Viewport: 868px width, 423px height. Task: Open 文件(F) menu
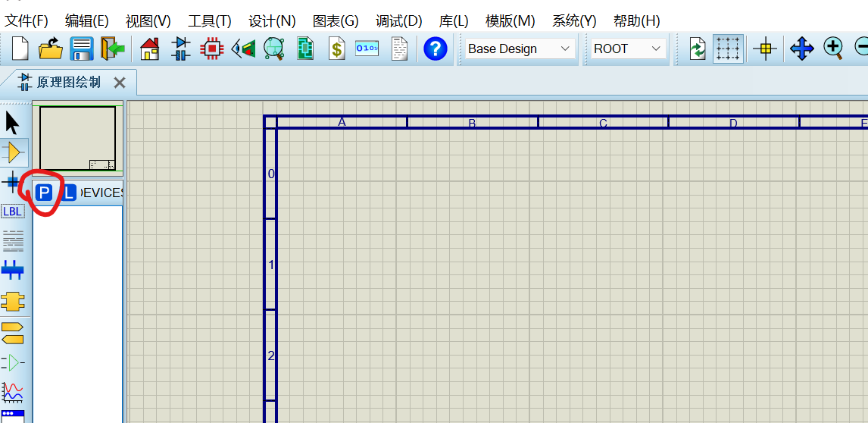pyautogui.click(x=27, y=21)
